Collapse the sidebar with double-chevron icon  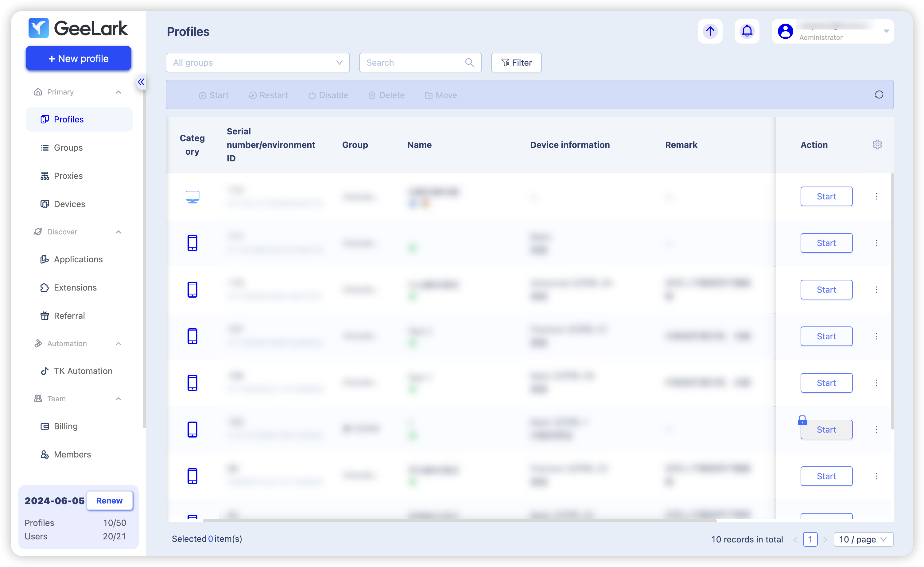pos(141,82)
